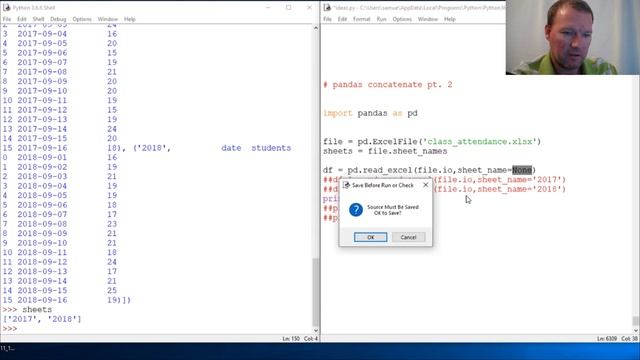640x360 pixels.
Task: Click the shell vertical scrollbar thumb
Action: coord(316,291)
